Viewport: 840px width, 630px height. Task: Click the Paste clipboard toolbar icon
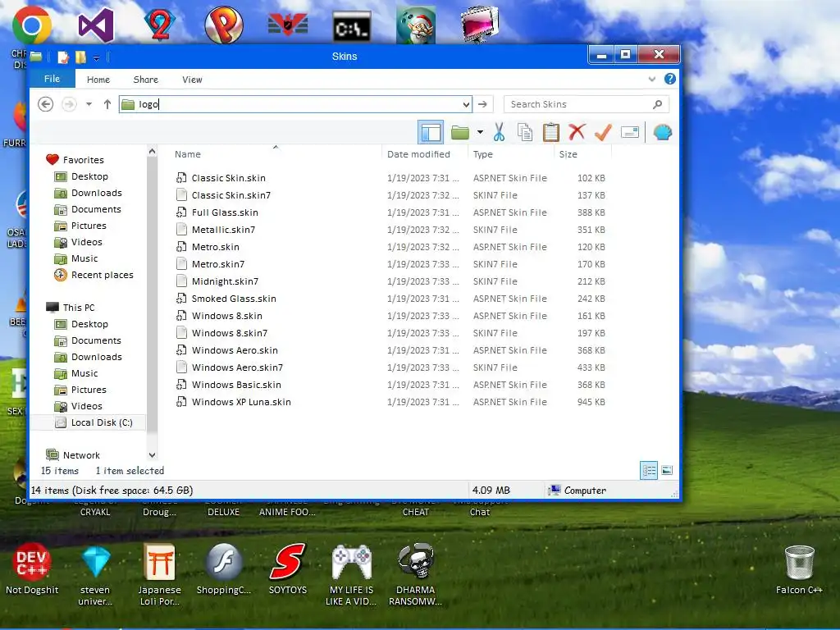(x=550, y=132)
